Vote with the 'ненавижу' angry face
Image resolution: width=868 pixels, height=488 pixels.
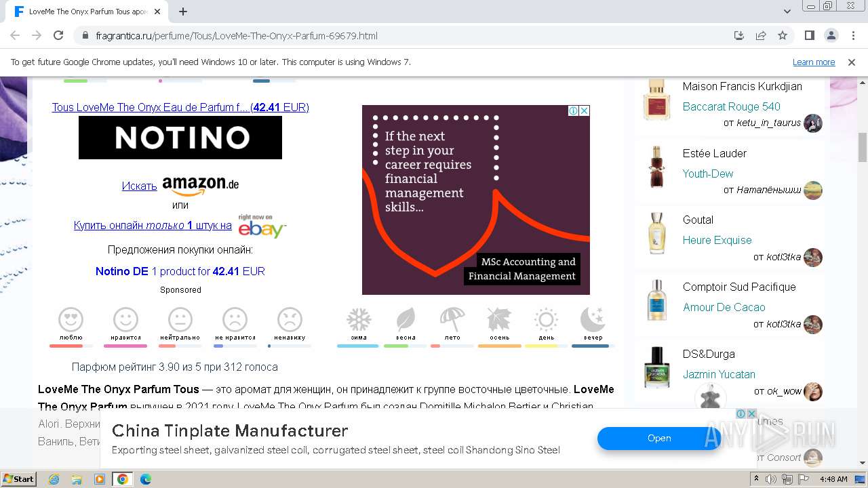click(x=290, y=319)
